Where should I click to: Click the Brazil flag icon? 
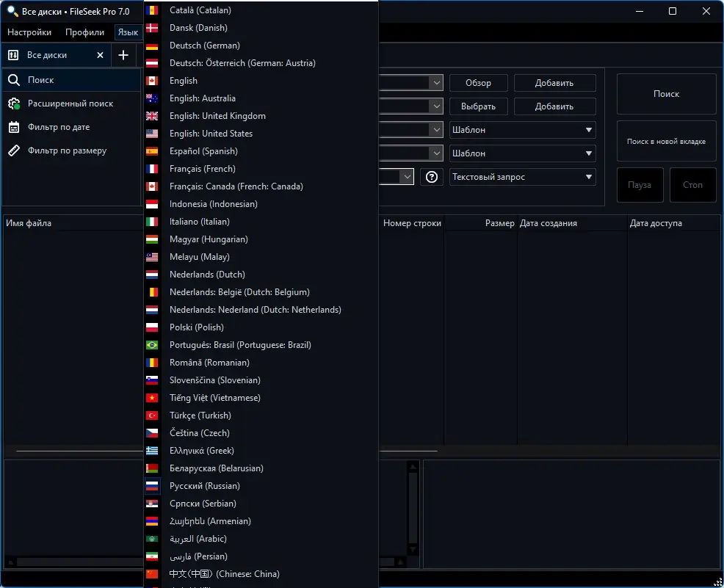point(152,345)
